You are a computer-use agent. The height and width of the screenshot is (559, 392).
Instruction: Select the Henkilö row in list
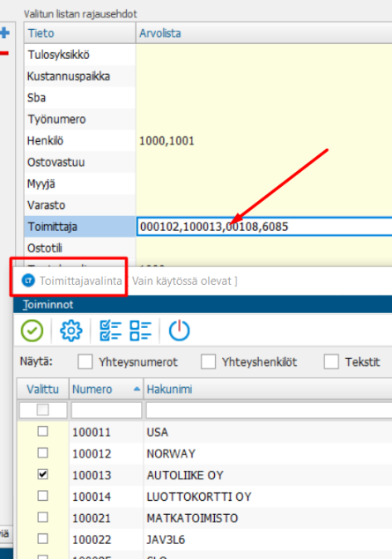(x=208, y=141)
